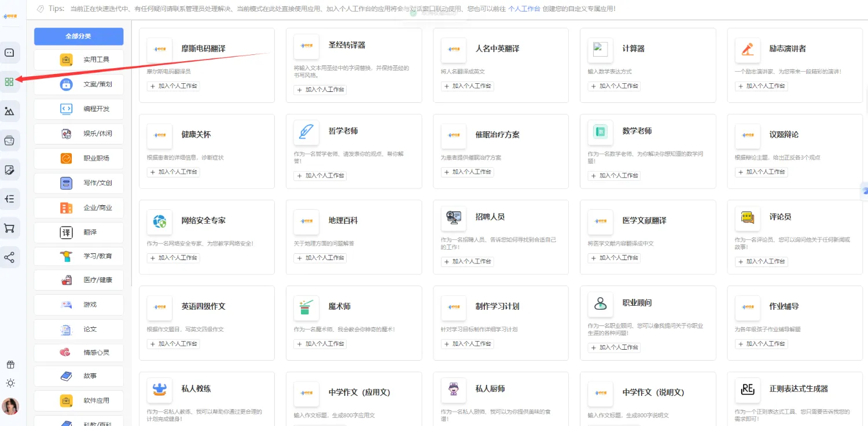Open the chat icon in left sidebar

coord(9,53)
